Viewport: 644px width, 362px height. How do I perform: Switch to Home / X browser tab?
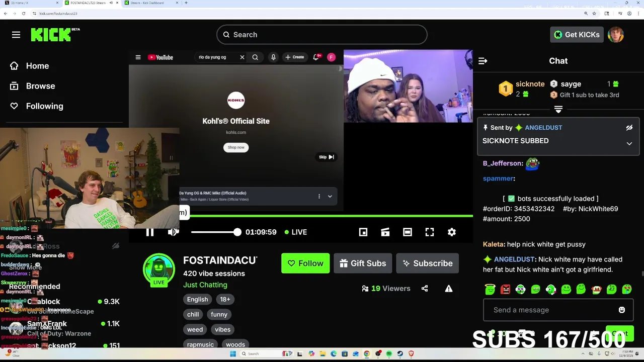pos(31,3)
